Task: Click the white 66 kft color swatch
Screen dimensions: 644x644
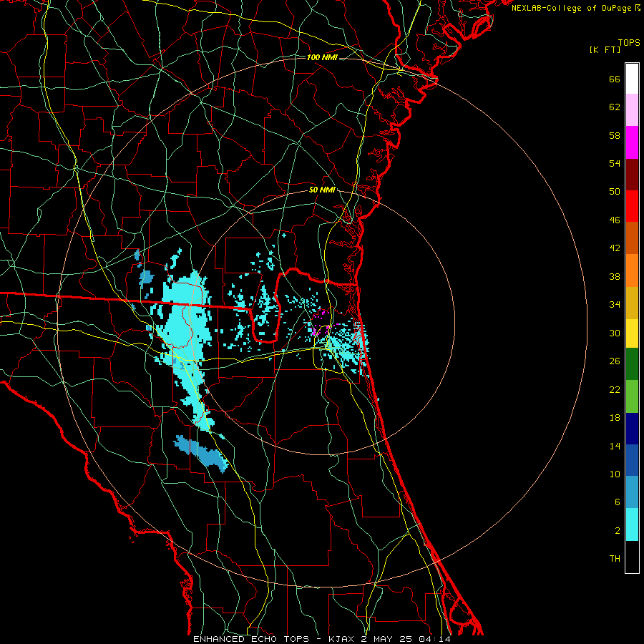Action: coord(632,79)
